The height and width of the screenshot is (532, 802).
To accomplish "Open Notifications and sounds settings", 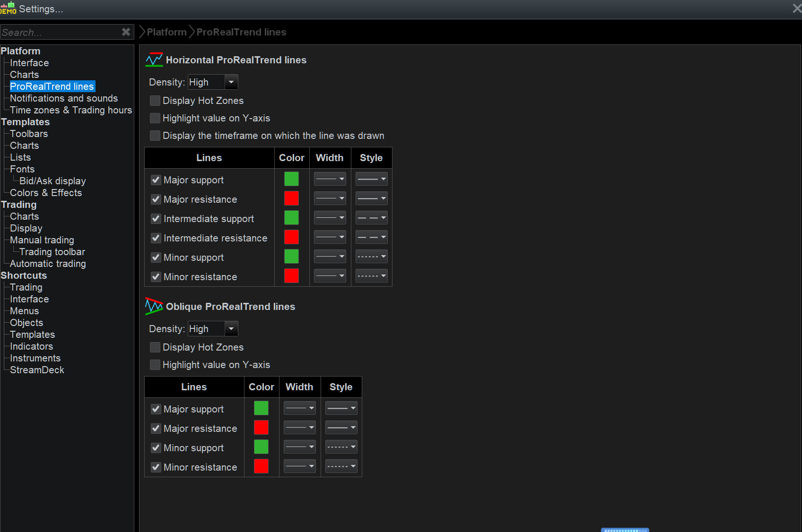I will pyautogui.click(x=64, y=98).
